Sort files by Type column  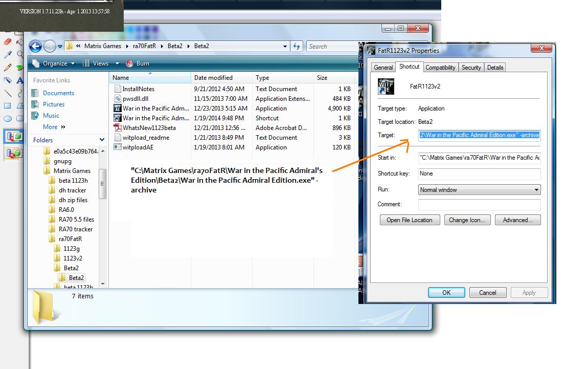(x=283, y=78)
